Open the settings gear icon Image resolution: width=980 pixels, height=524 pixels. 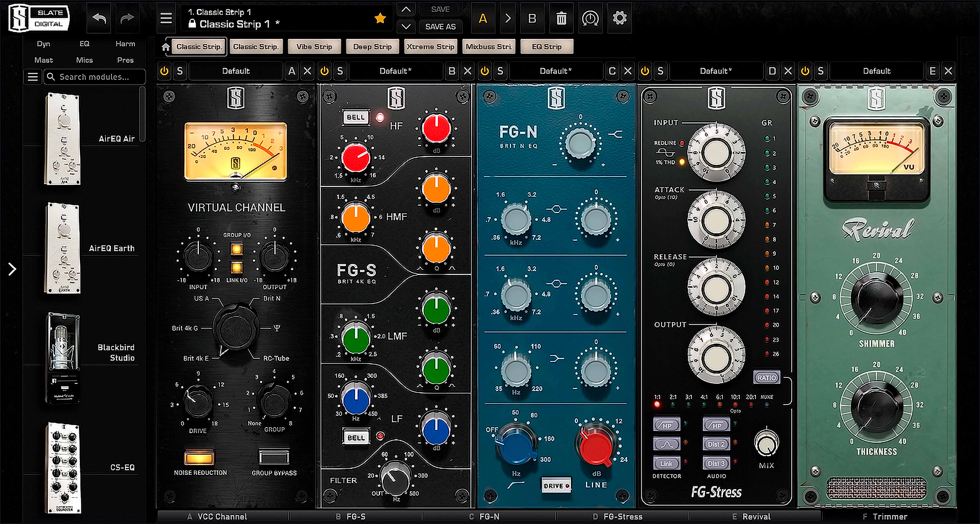[619, 18]
